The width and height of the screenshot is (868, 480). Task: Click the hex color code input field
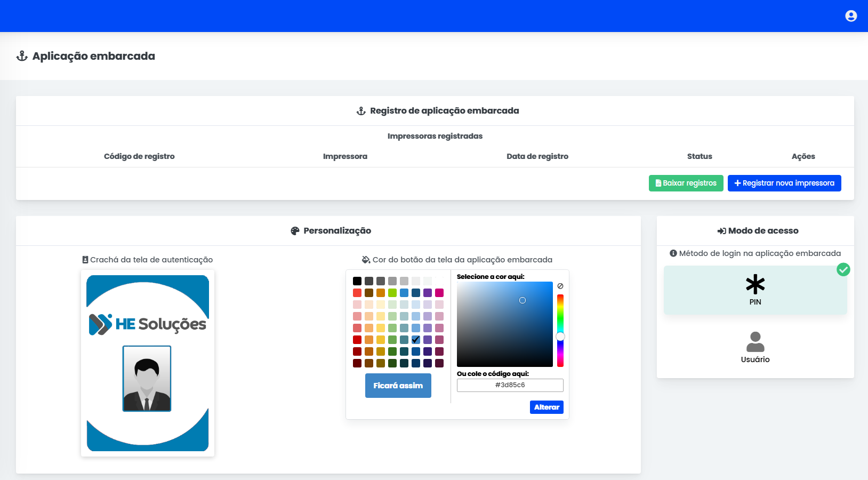click(510, 385)
